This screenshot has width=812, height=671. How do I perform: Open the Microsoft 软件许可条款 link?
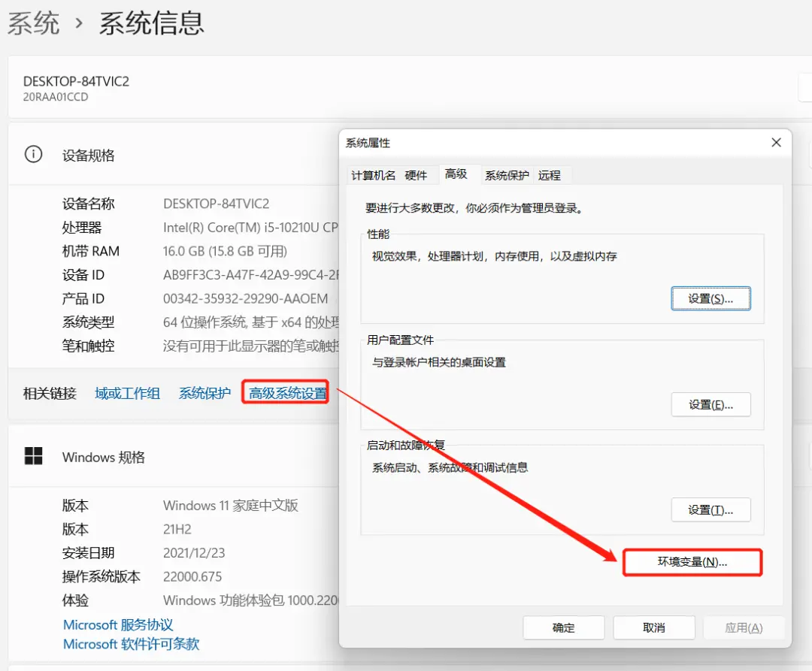pyautogui.click(x=131, y=644)
